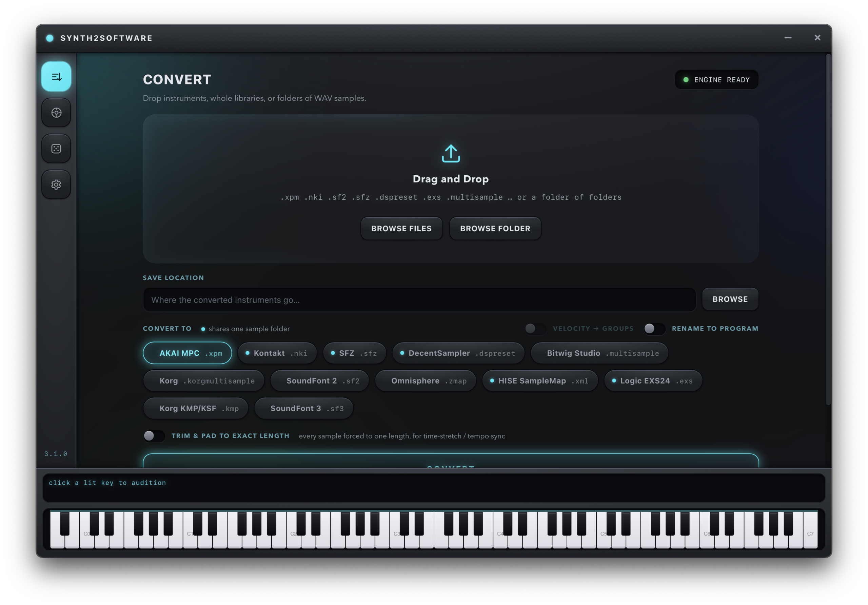The height and width of the screenshot is (605, 868).
Task: Toggle the Velocity → Groups switch
Action: 535,329
